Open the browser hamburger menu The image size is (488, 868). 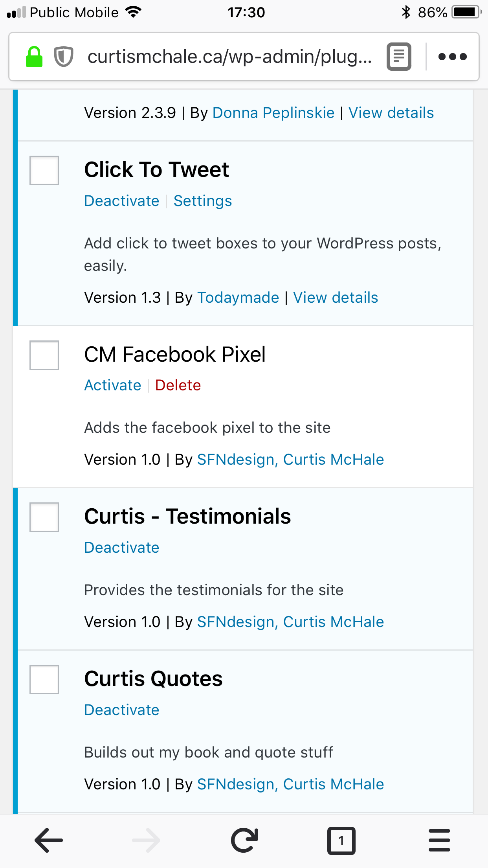(439, 840)
